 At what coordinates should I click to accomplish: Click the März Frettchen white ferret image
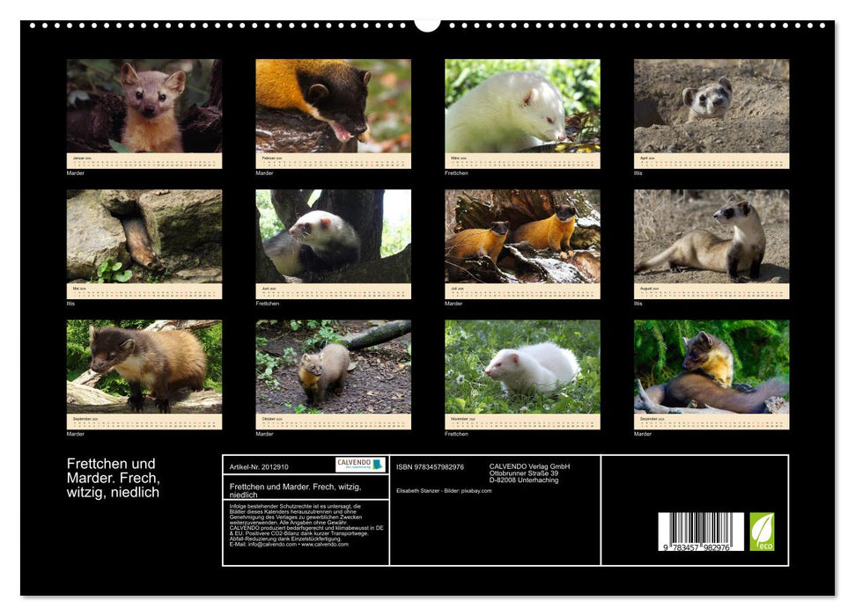point(521,110)
